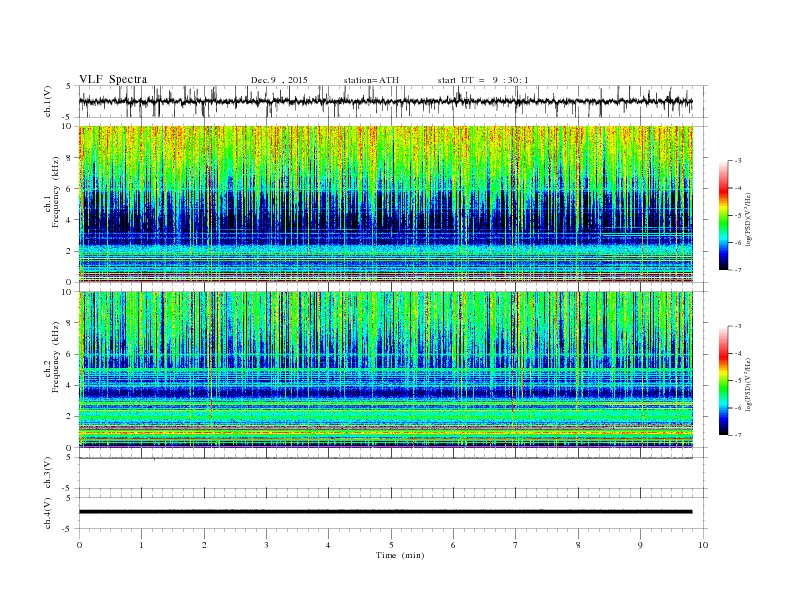Click the '8' frequency tick of ch.1 spectrogram
Viewport: 792px width, 612px height.
point(69,158)
